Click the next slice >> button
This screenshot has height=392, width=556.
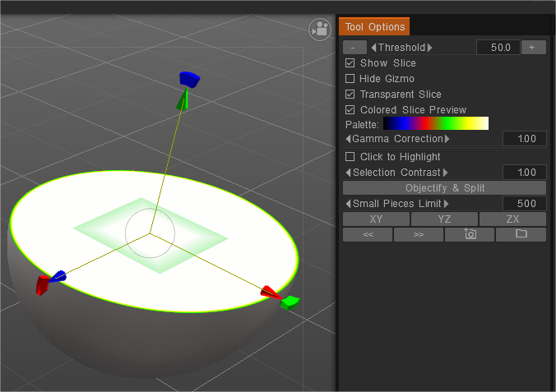click(x=418, y=234)
